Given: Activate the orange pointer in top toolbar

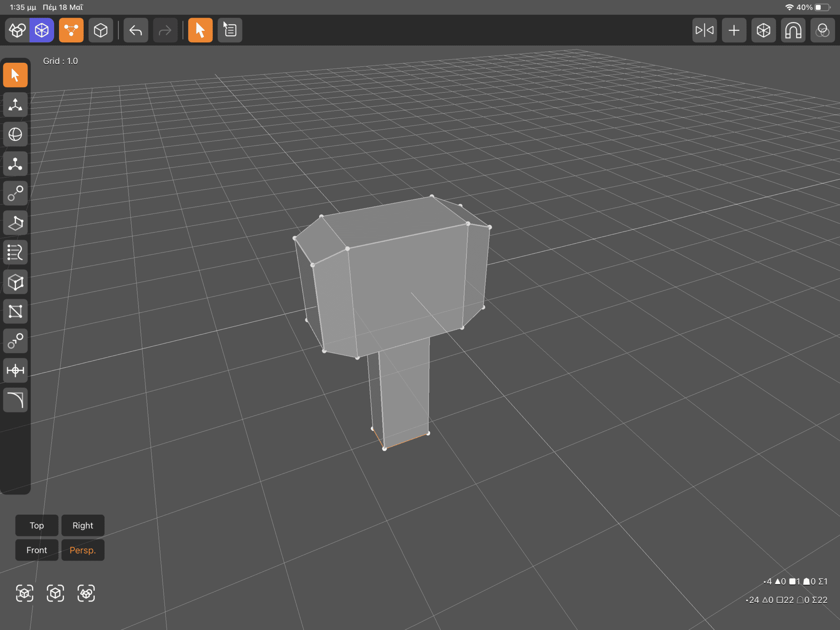Looking at the screenshot, I should 200,30.
